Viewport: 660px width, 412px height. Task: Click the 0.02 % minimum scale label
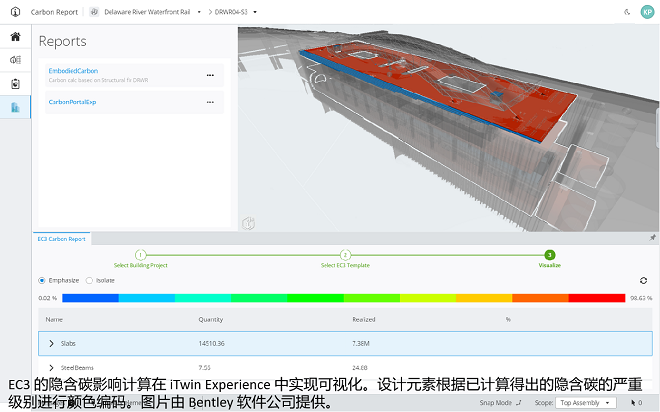(x=48, y=298)
